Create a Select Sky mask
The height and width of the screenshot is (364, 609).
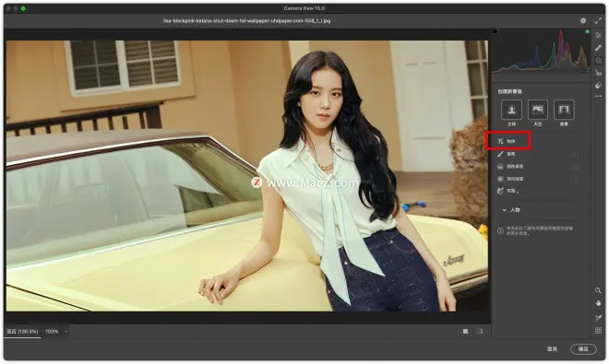click(538, 110)
